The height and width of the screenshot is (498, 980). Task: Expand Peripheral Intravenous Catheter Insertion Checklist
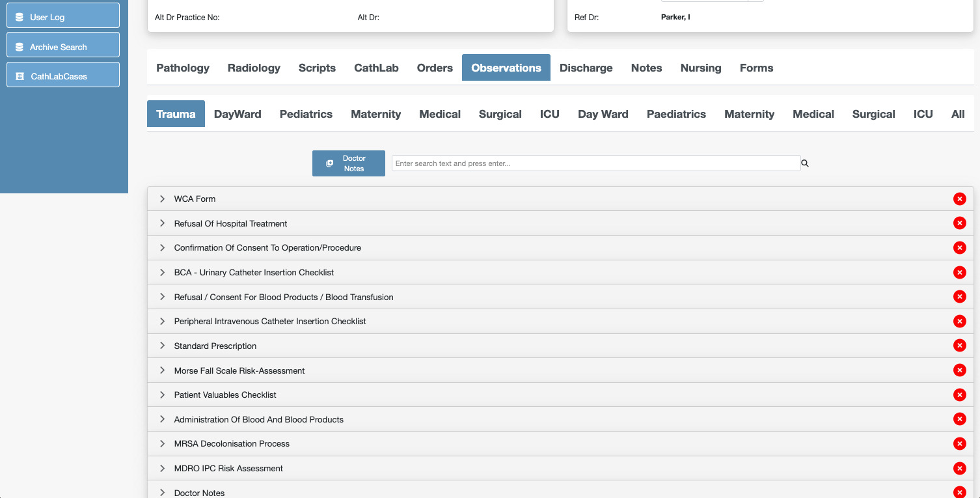[x=163, y=321]
